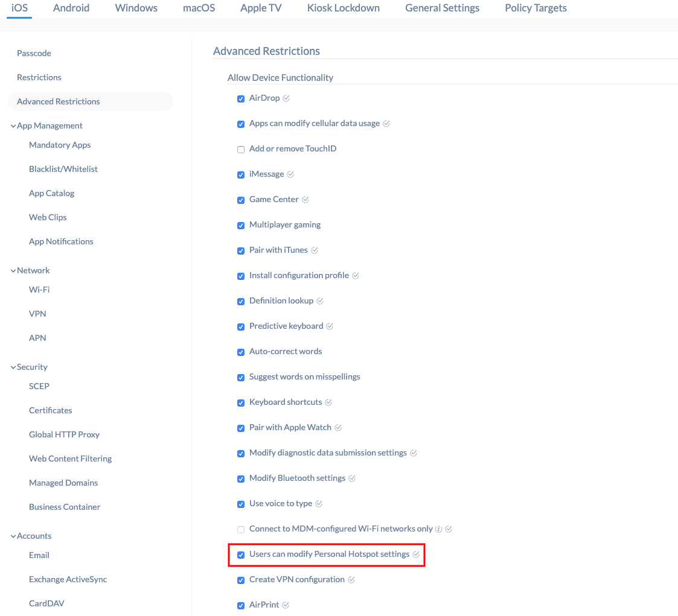Open the Policy Targets tab
The image size is (678, 616).
tap(536, 8)
